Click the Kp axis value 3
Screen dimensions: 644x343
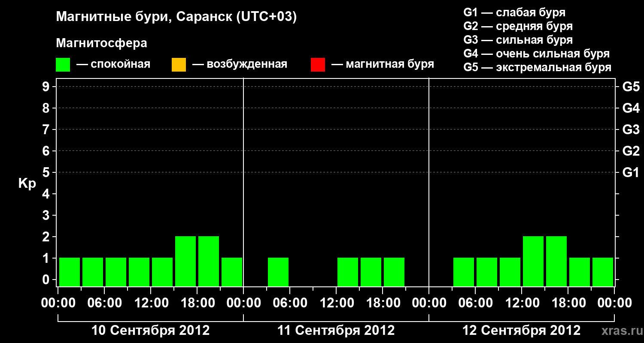coord(47,215)
